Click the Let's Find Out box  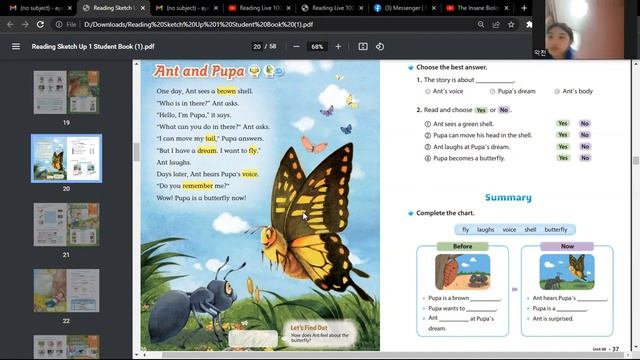pyautogui.click(x=320, y=333)
